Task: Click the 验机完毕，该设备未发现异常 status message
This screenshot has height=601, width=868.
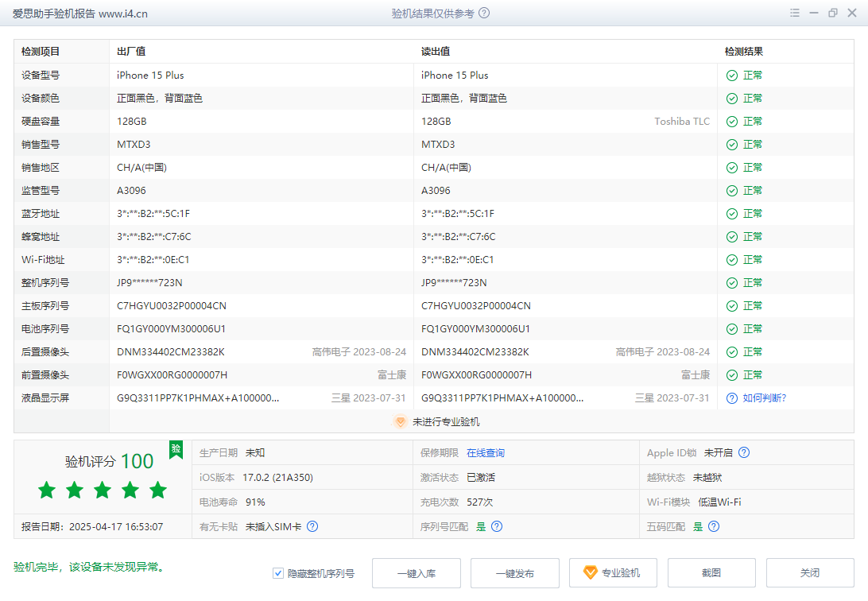Action: [89, 568]
